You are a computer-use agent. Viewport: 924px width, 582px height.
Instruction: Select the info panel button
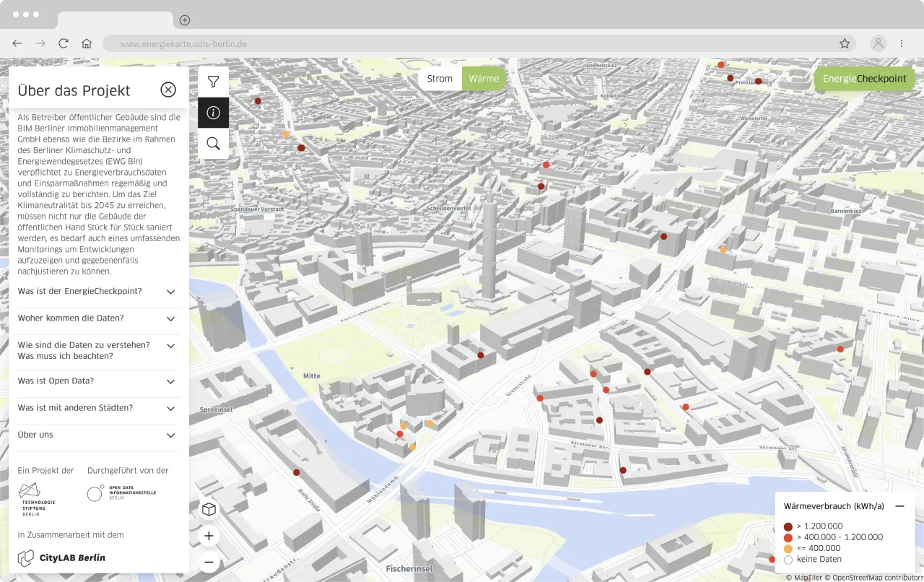(x=213, y=113)
